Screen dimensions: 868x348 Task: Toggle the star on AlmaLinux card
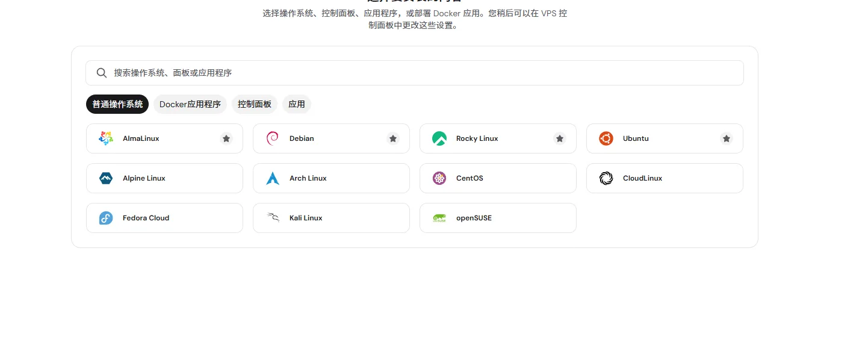226,138
